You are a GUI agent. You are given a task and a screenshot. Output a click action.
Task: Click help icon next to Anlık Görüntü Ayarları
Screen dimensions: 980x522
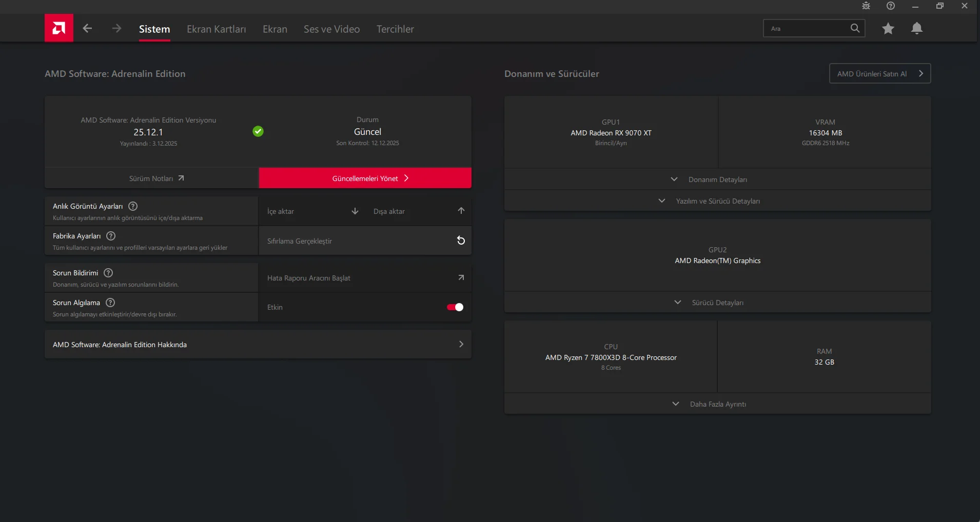coord(133,206)
